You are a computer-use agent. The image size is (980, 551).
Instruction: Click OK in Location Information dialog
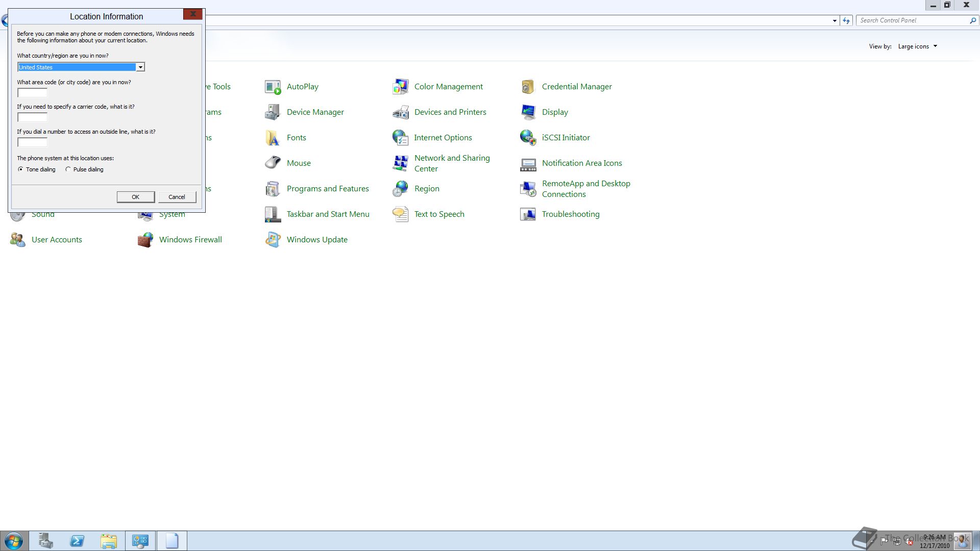click(136, 197)
